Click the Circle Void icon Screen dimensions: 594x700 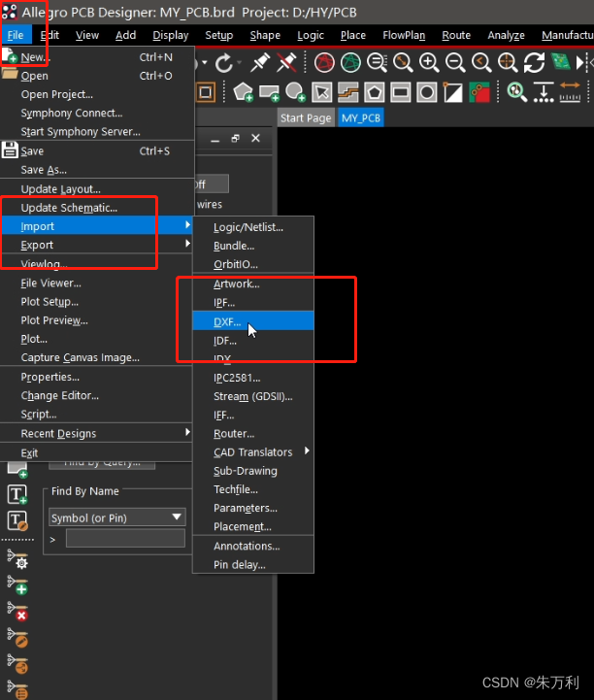427,92
